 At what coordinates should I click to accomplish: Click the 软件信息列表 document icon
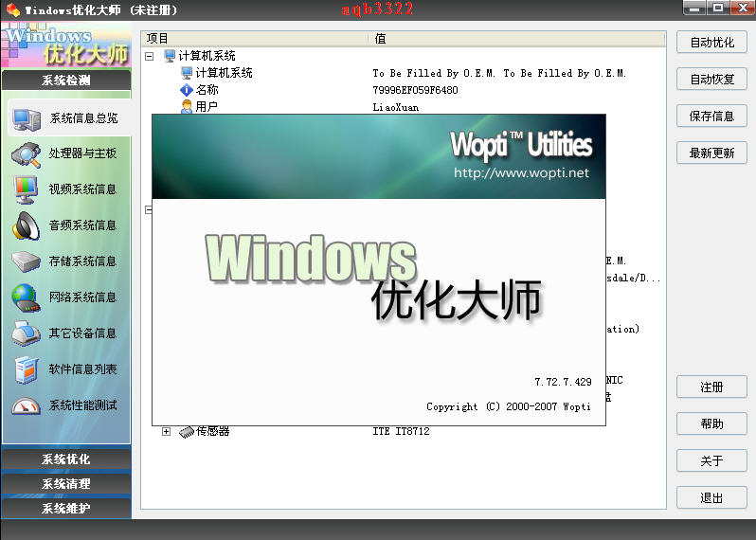coord(26,369)
